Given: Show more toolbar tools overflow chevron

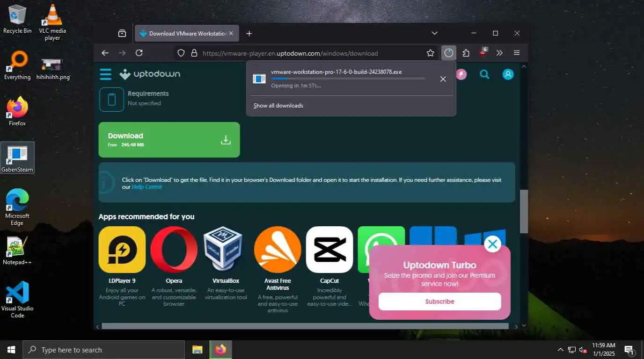Looking at the screenshot, I should 499,53.
